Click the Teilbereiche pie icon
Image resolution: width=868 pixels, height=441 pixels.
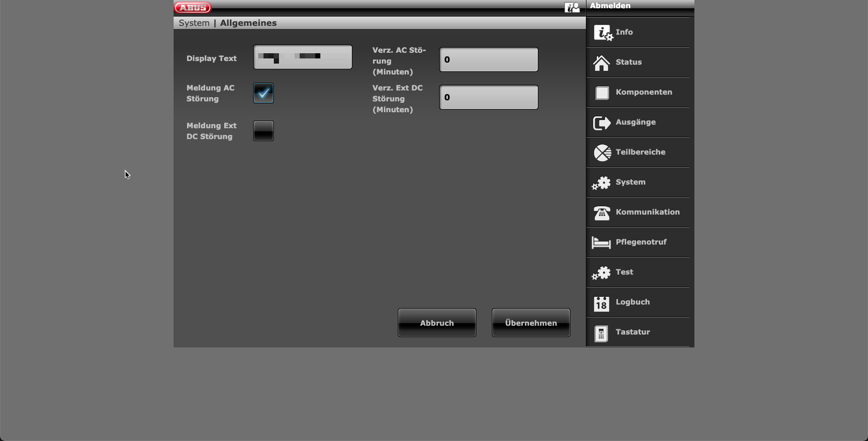[602, 153]
